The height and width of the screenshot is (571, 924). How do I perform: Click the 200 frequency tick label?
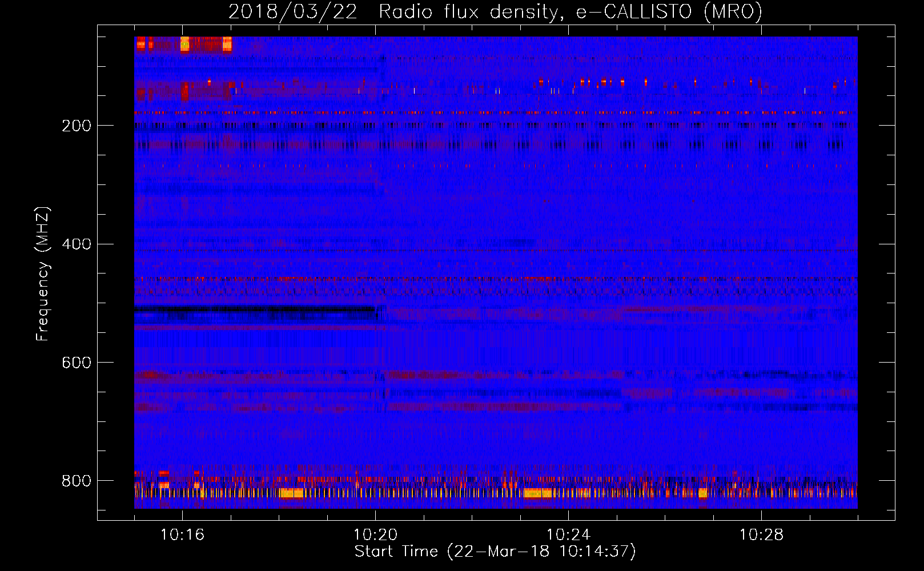pyautogui.click(x=76, y=126)
